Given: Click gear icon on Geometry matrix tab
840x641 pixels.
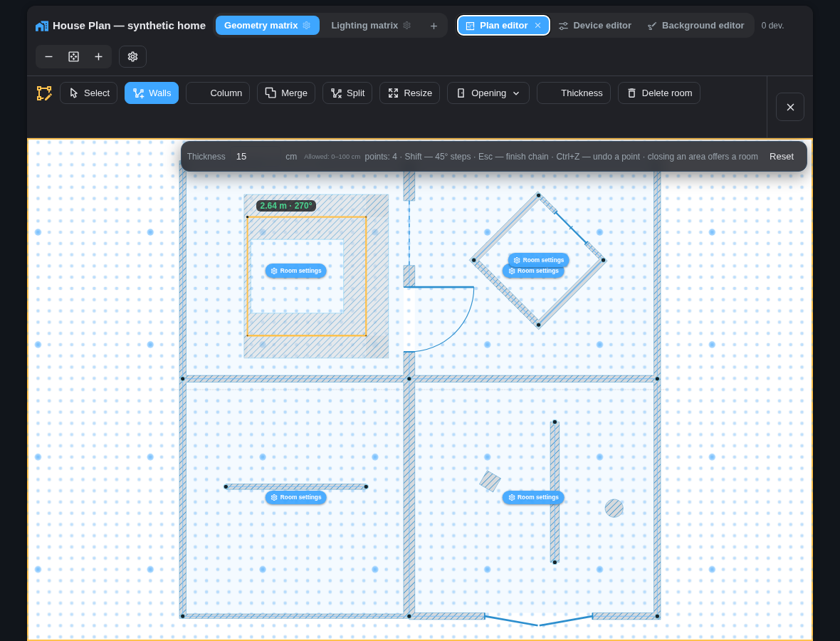Looking at the screenshot, I should [306, 25].
